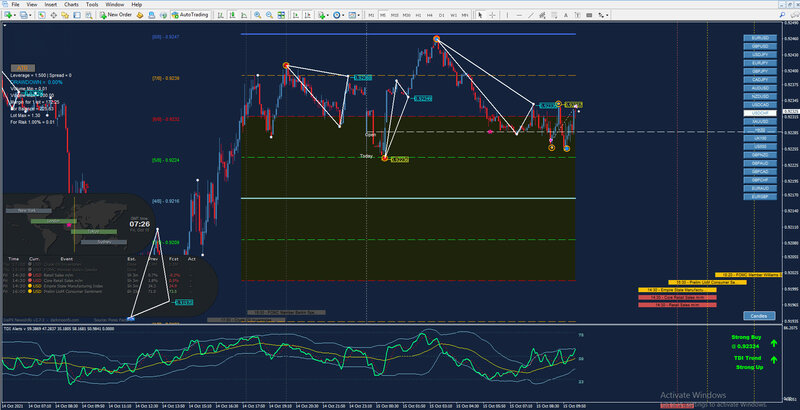Image resolution: width=800 pixels, height=410 pixels.
Task: Zoom out of the chart
Action: [269, 15]
